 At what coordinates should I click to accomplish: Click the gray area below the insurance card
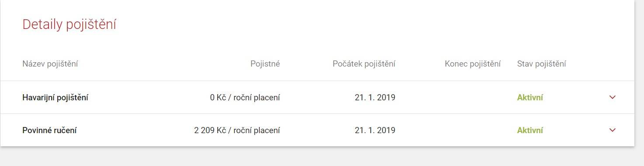[x=322, y=157]
